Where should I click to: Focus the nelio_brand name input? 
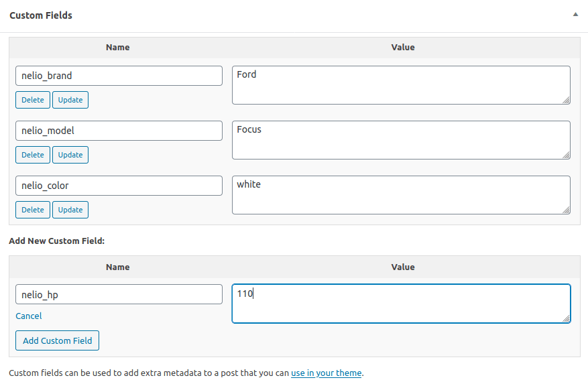[119, 76]
